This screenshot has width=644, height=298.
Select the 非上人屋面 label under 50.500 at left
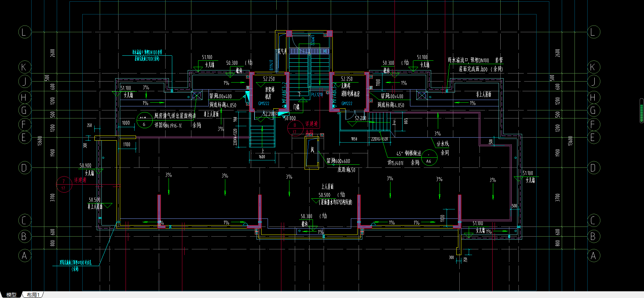[95, 206]
